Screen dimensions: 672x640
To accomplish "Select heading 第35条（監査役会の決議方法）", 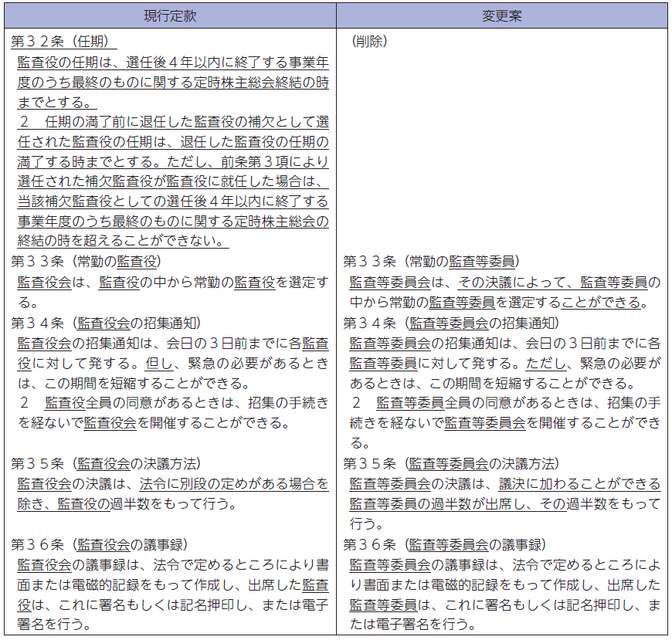I will coord(106,463).
